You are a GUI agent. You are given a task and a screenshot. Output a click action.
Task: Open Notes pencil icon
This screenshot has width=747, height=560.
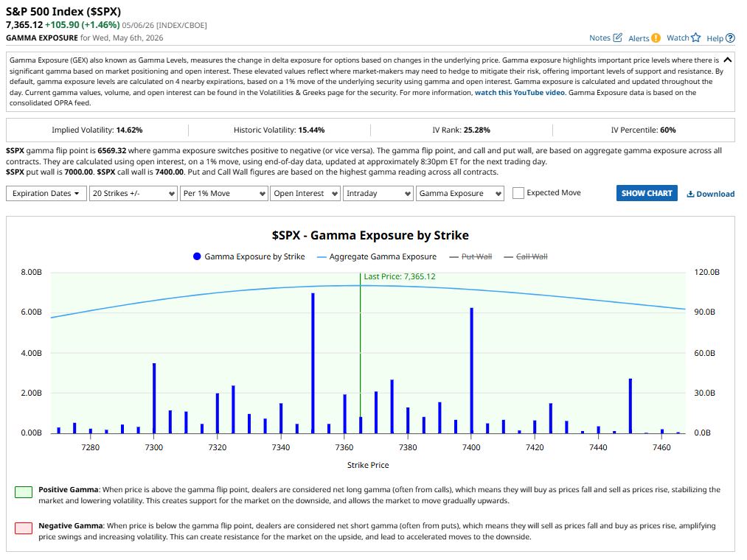[617, 38]
